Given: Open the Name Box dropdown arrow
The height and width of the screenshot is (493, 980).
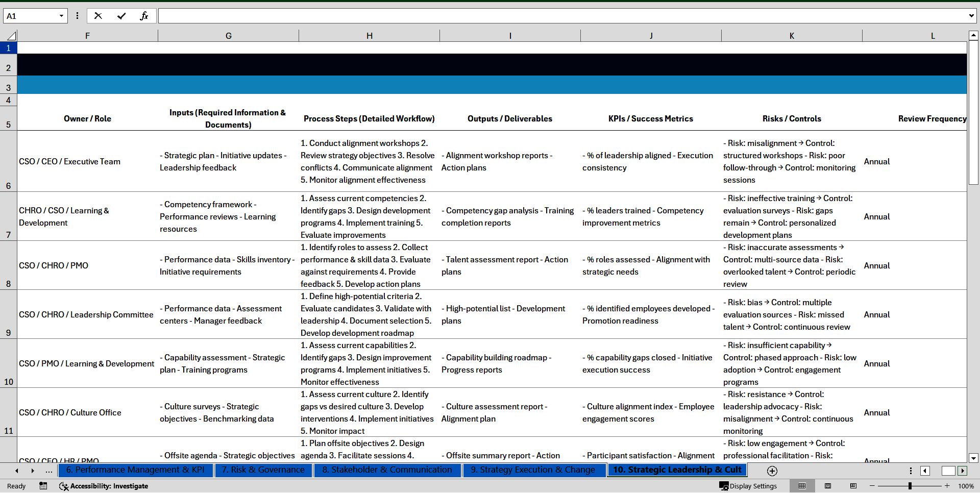Looking at the screenshot, I should pyautogui.click(x=61, y=16).
